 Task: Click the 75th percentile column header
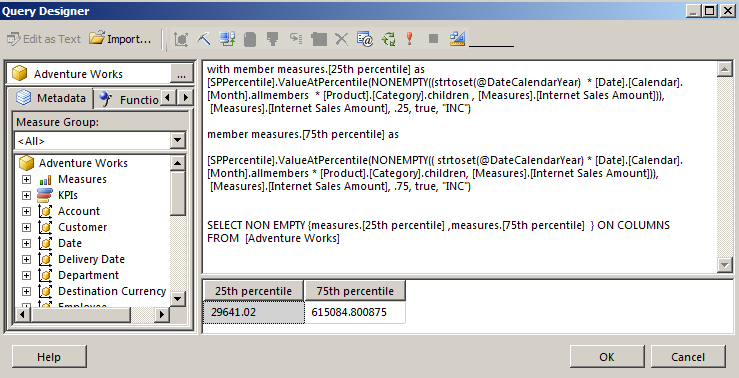[355, 291]
